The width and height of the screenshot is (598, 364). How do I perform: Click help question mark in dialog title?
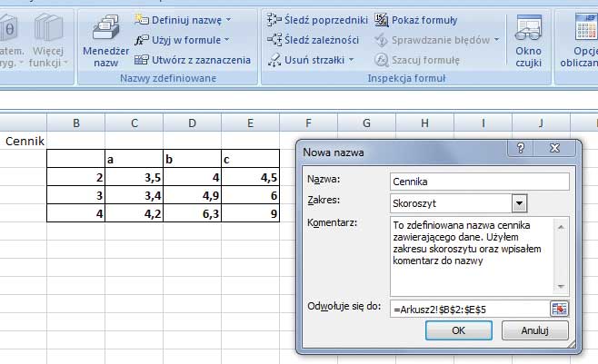tap(521, 148)
